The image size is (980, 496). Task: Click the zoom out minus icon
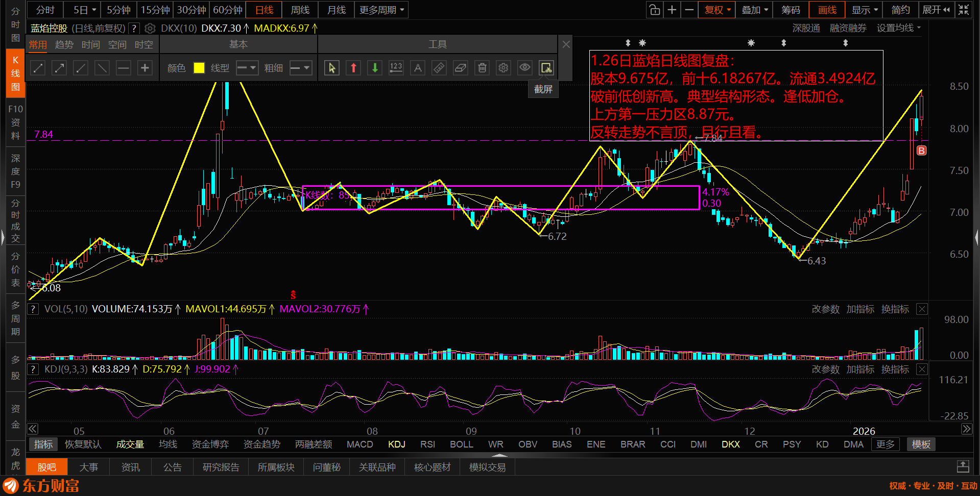[x=689, y=10]
